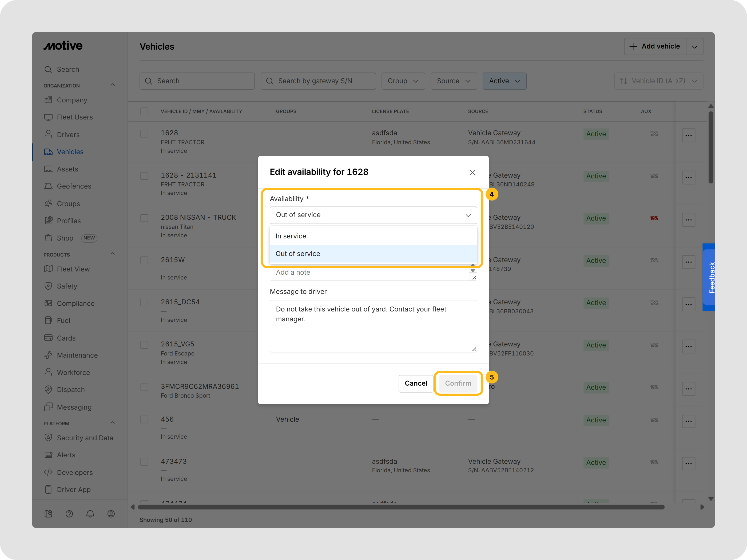747x560 pixels.
Task: Expand the Active status filter
Action: (x=504, y=81)
